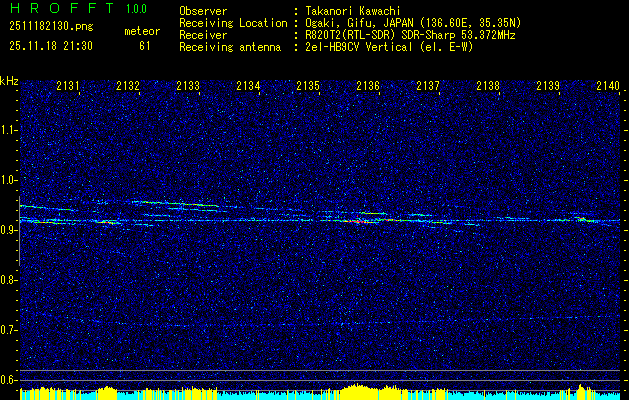
Task: Click the 2138 time marker
Action: pyautogui.click(x=488, y=86)
